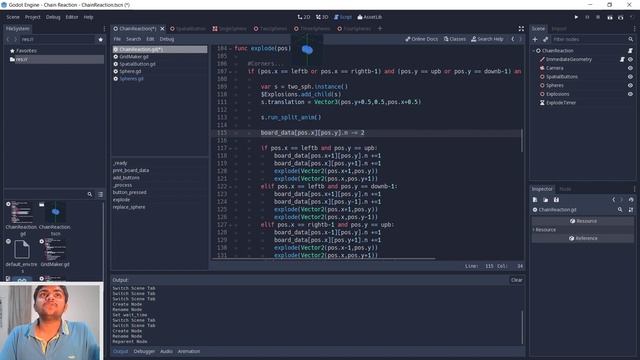Open the script editor Debug menu
The width and height of the screenshot is (640, 360).
(167, 39)
